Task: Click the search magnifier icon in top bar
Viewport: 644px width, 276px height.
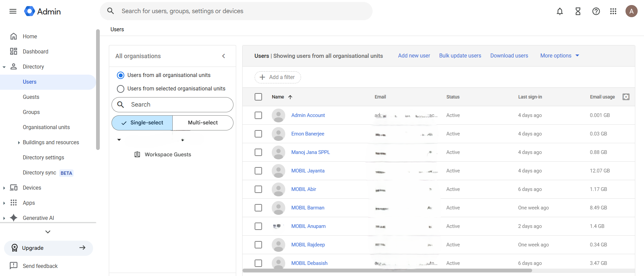Action: click(111, 11)
